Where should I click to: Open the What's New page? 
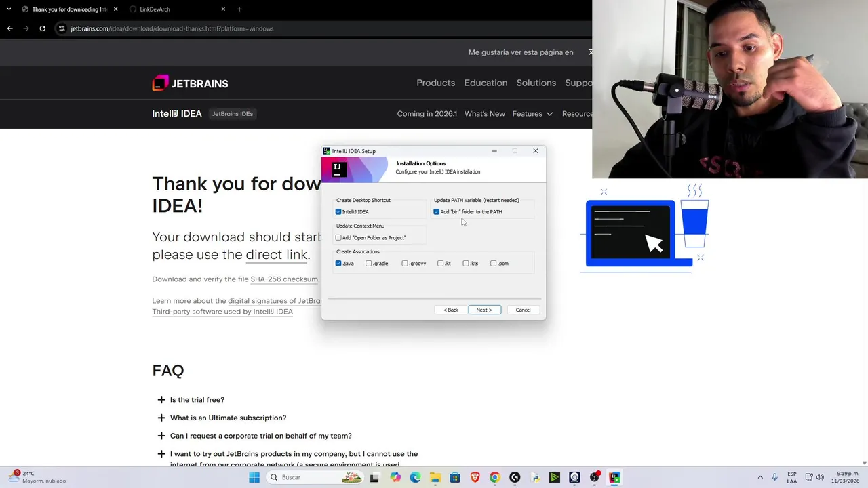(x=485, y=114)
